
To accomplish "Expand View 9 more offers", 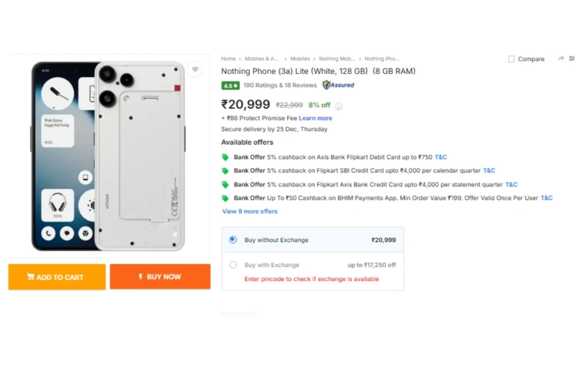I will (250, 211).
